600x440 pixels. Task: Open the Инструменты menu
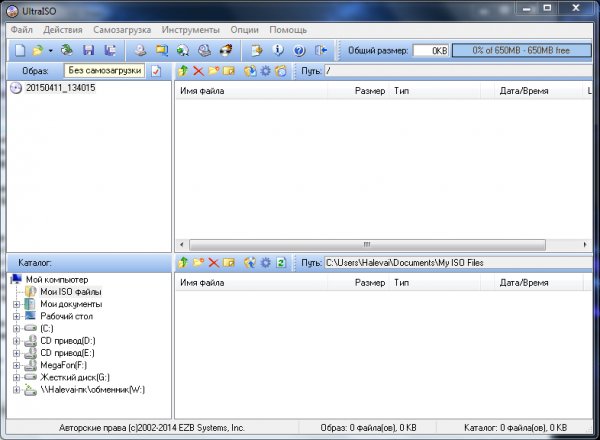coord(191,30)
